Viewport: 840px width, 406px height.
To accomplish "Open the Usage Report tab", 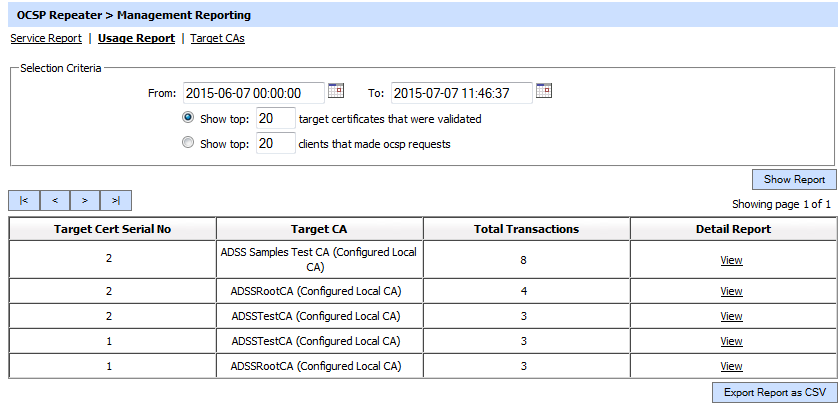I will pos(136,38).
